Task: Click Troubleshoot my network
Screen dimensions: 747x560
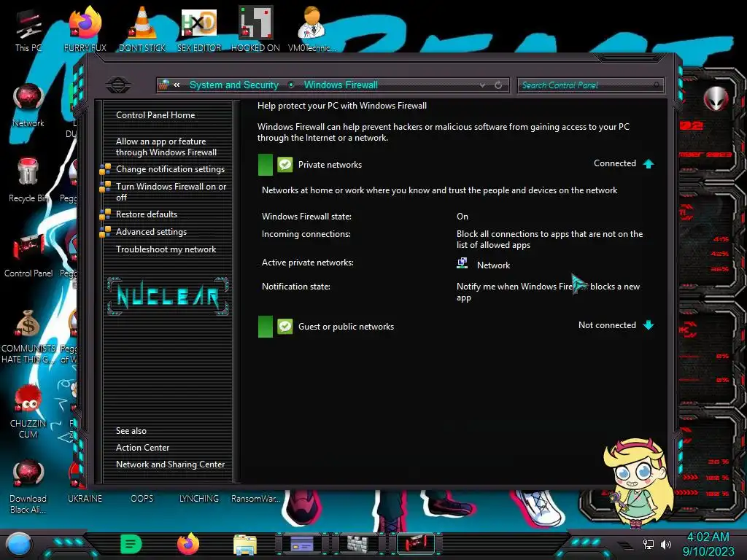Action: (166, 249)
